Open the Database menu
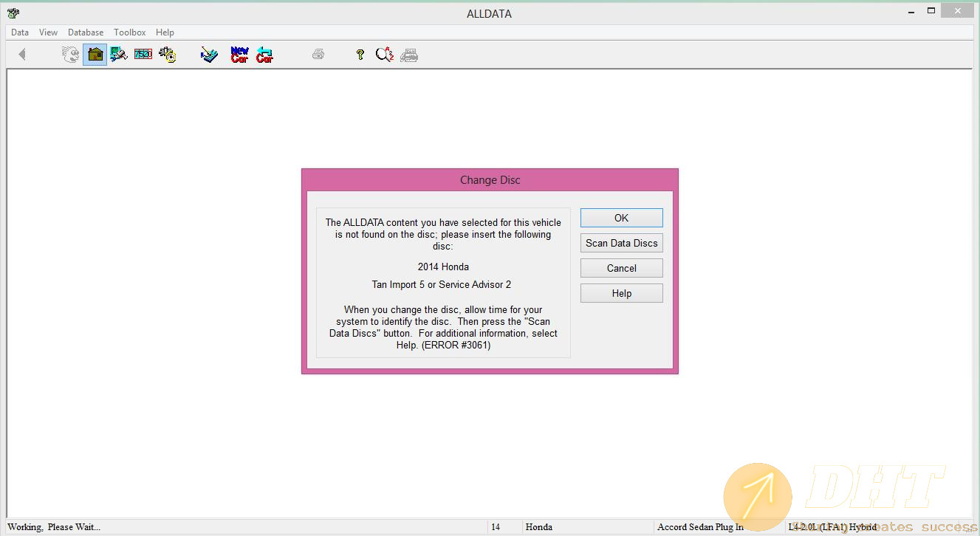The height and width of the screenshot is (536, 980). (x=86, y=32)
